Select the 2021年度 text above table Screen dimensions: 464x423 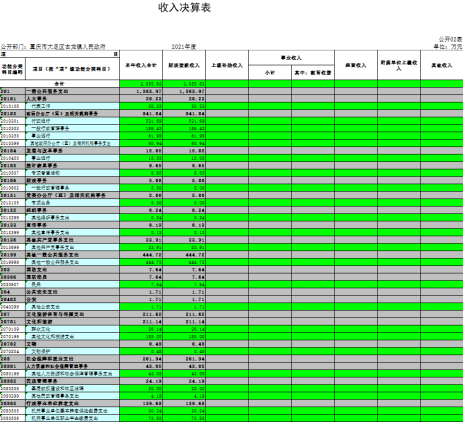[184, 47]
